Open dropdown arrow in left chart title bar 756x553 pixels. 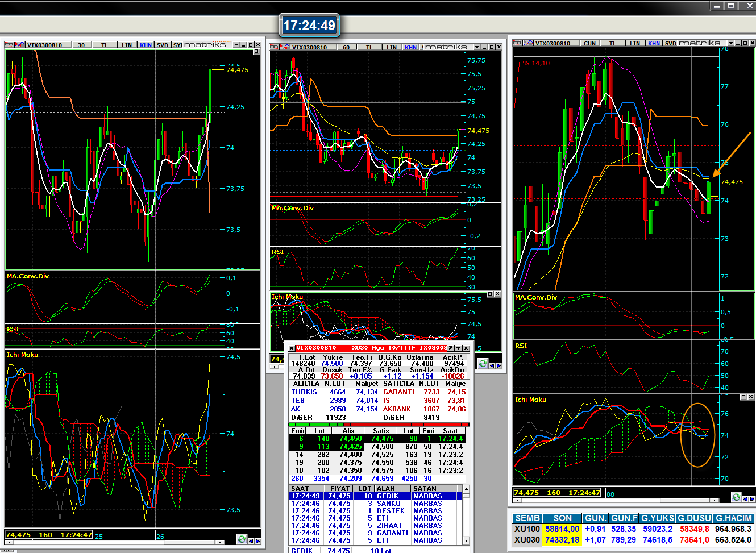[x=235, y=45]
